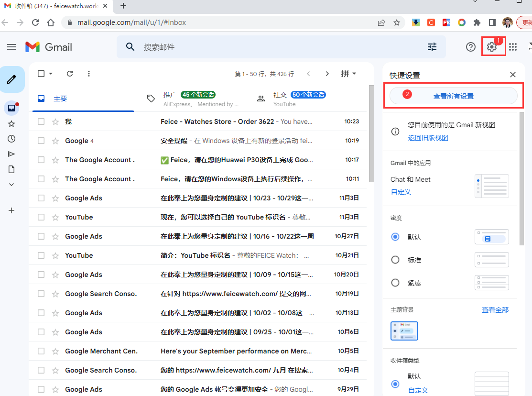This screenshot has height=396, width=532.
Task: Create a new label with plus icon
Action: point(11,210)
